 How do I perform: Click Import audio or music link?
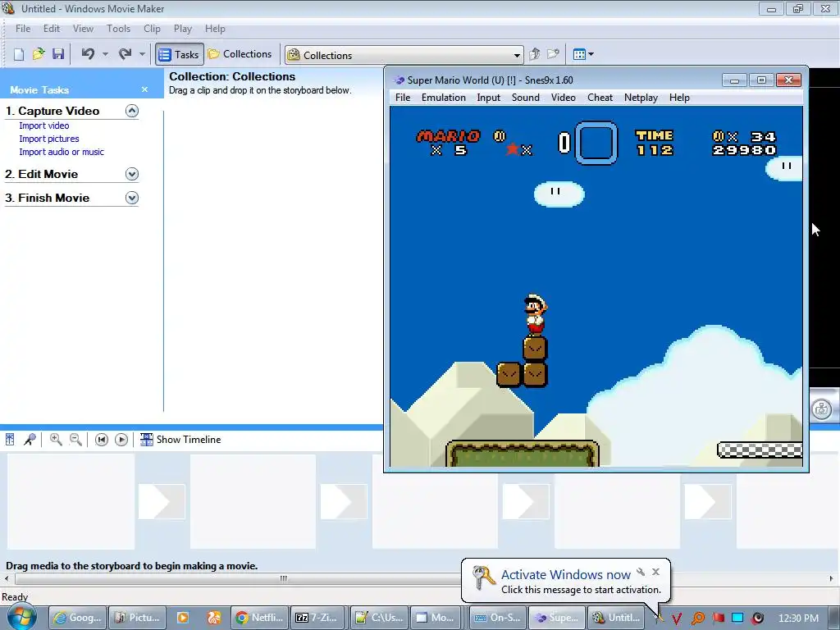click(62, 152)
